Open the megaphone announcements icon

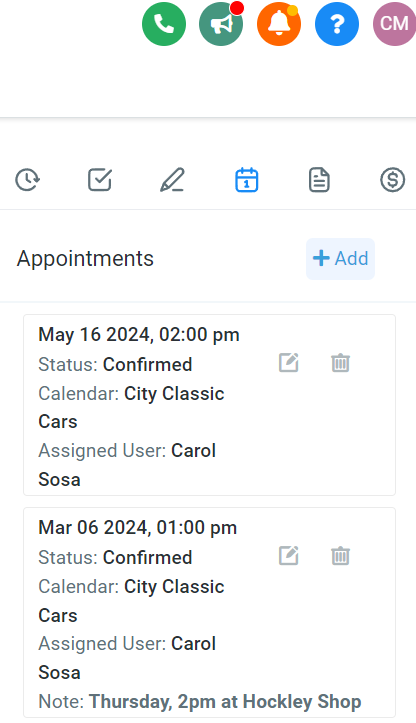pyautogui.click(x=221, y=24)
